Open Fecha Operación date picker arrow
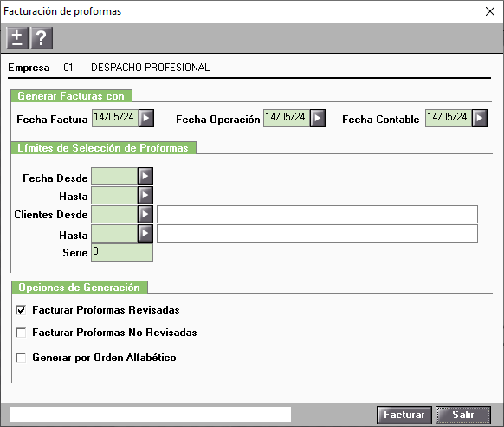Screen dimensions: 504x427 point(318,118)
